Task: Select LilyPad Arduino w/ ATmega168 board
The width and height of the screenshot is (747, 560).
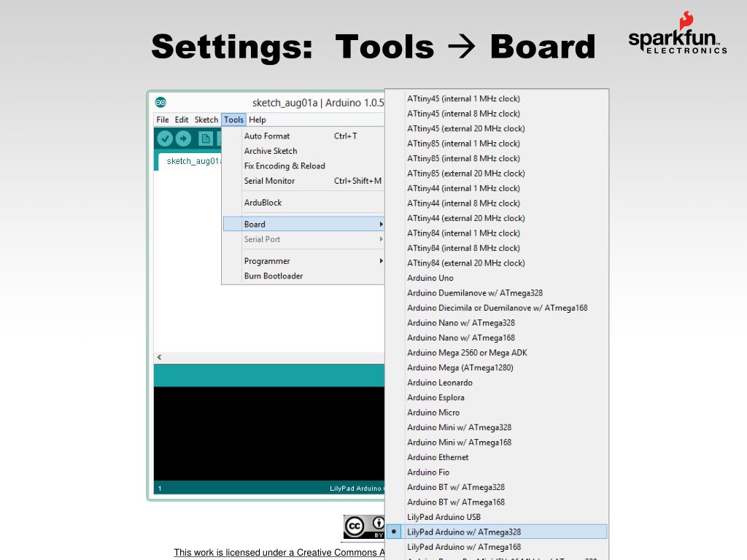Action: (497, 547)
